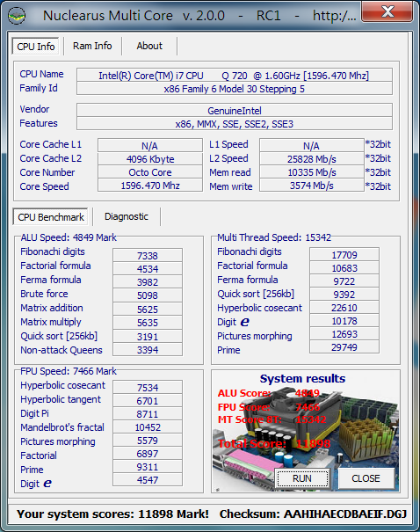Click the GenuineIntel vendor field

[235, 111]
